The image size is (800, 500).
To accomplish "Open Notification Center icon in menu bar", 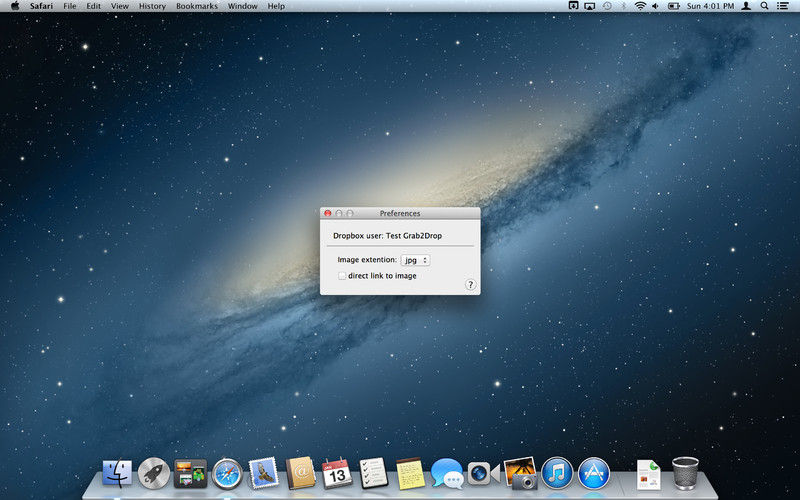I will coord(784,6).
